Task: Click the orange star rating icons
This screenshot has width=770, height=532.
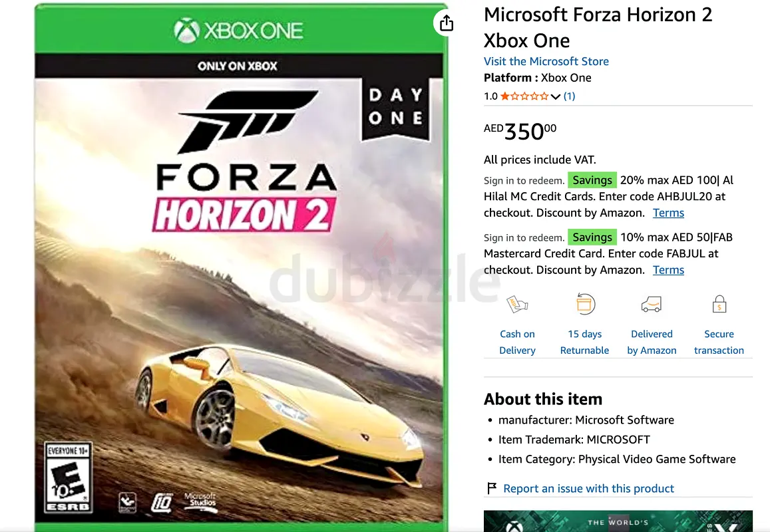Action: click(x=524, y=96)
